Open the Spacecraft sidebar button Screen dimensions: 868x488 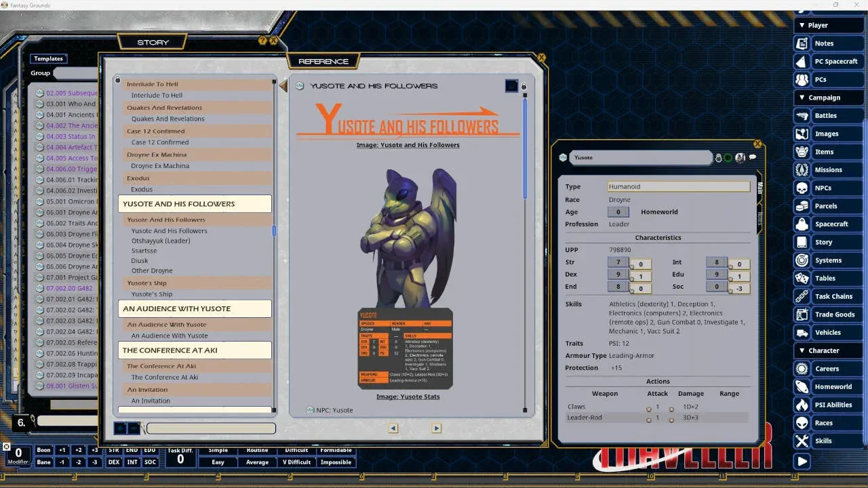pyautogui.click(x=829, y=224)
